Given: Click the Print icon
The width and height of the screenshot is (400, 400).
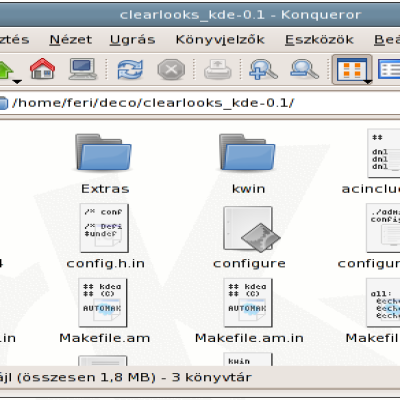Looking at the screenshot, I should (x=217, y=69).
